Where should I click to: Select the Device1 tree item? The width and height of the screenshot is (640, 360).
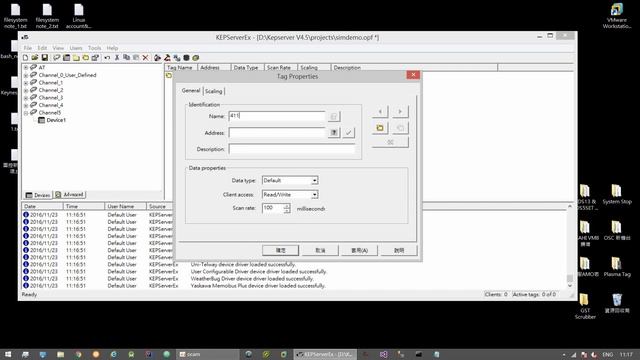pos(56,120)
